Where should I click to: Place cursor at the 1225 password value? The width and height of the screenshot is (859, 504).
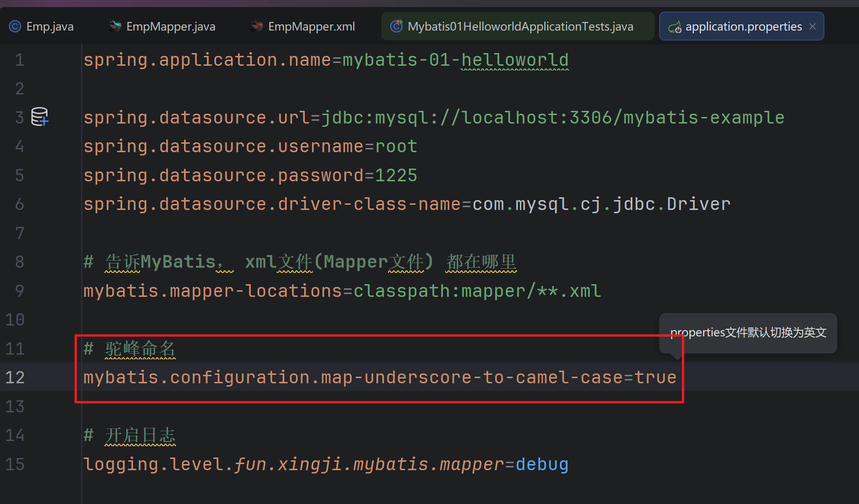[x=396, y=175]
